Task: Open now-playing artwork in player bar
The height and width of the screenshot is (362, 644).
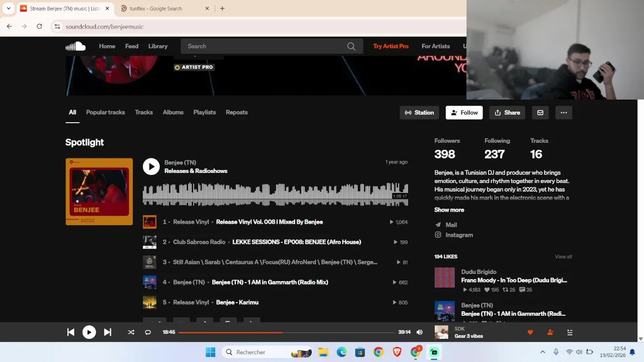Action: (441, 332)
